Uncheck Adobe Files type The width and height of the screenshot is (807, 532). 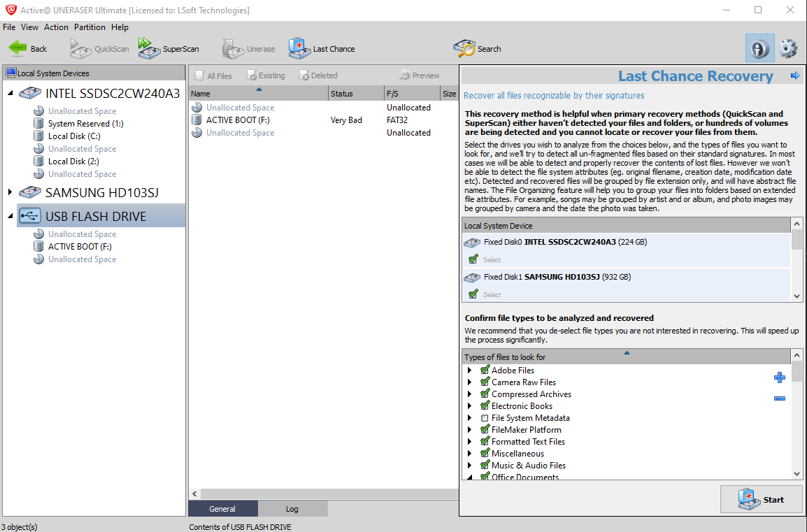click(485, 370)
